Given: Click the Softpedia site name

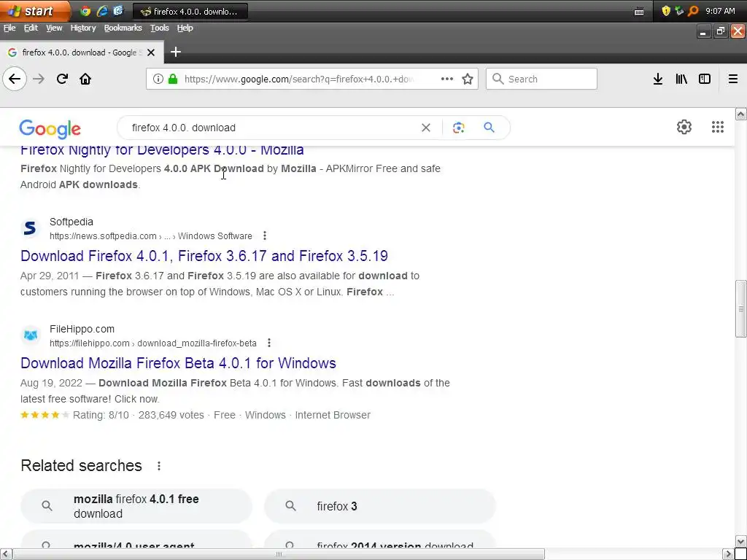Looking at the screenshot, I should 71,222.
